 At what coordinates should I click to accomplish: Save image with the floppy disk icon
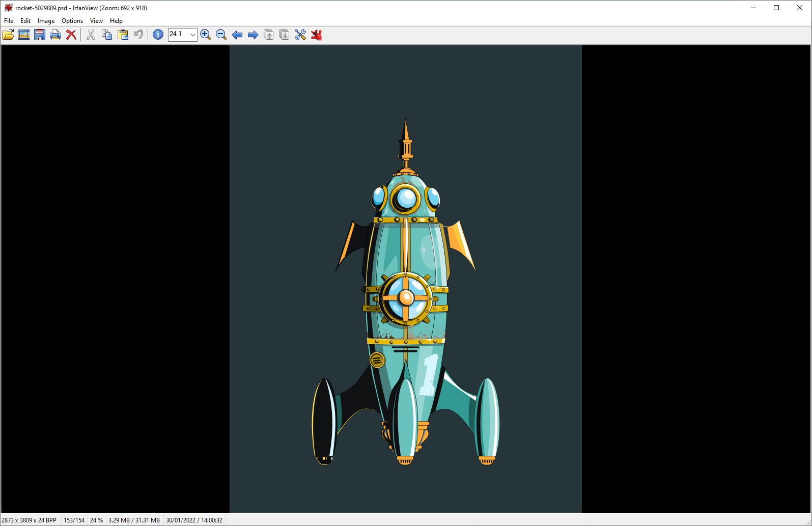click(40, 35)
